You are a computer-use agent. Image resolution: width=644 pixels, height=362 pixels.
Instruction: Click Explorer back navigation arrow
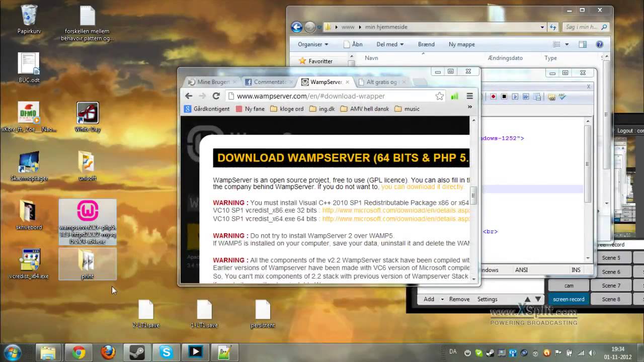pos(296,27)
